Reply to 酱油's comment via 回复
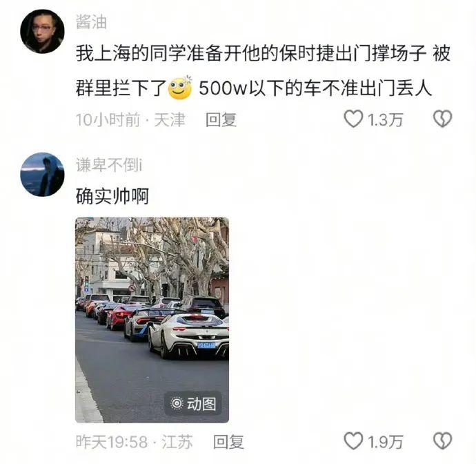476x464 pixels. click(221, 119)
